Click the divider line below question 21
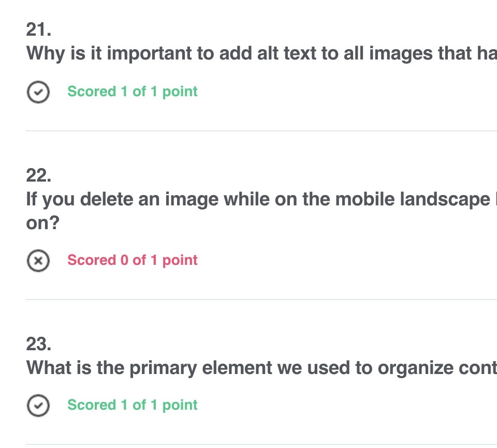This screenshot has height=448, width=497. coord(261,130)
